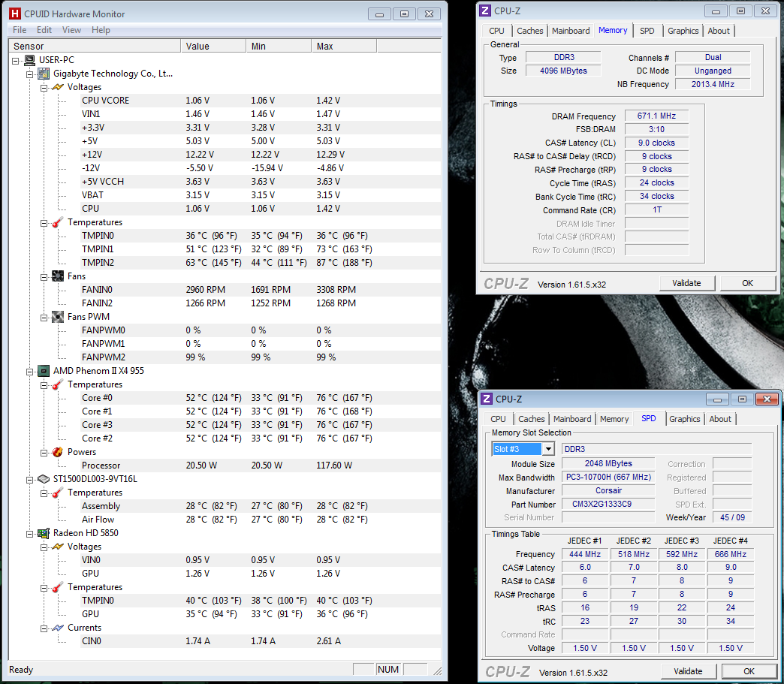Click the hard drive Temperatures thermometer icon

point(58,493)
